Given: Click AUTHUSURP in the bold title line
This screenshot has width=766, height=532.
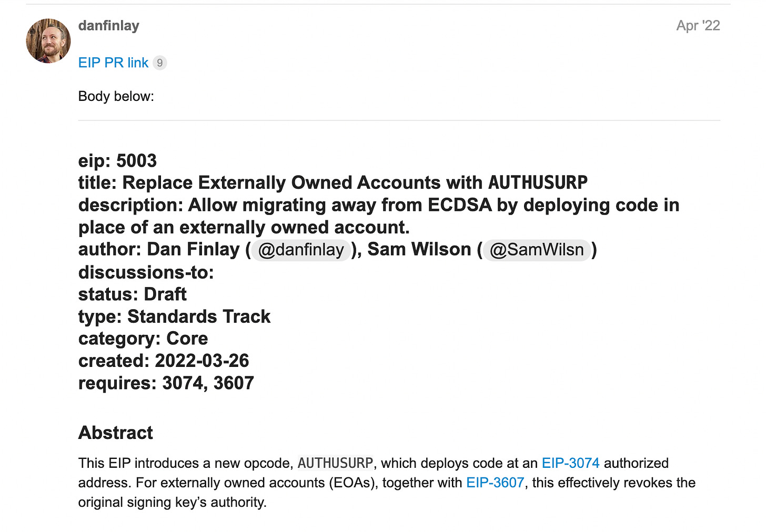Looking at the screenshot, I should 538,183.
